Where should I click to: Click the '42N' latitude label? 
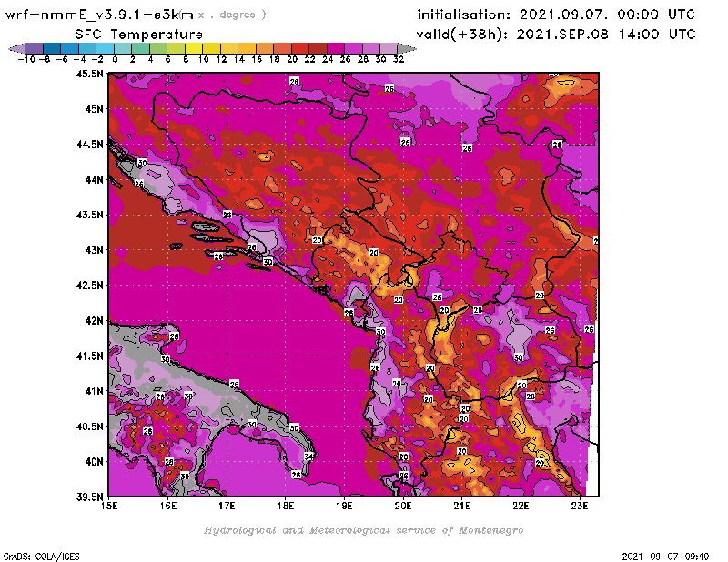[95, 321]
